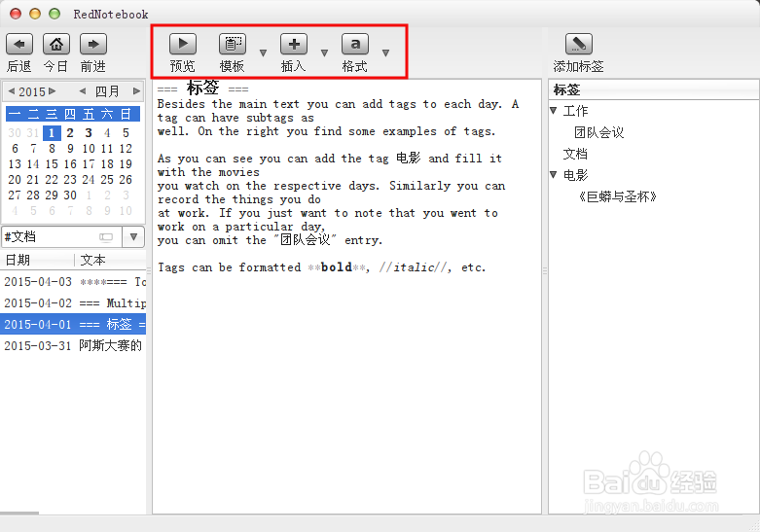760x532 pixels.
Task: Go back with the 后退 arrow button
Action: (19, 44)
